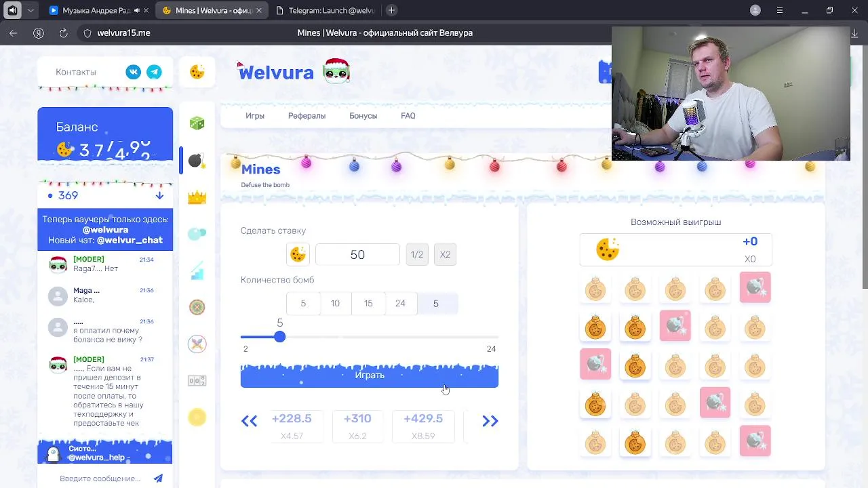
Task: Open the Bubbles game in sidebar
Action: 197,234
